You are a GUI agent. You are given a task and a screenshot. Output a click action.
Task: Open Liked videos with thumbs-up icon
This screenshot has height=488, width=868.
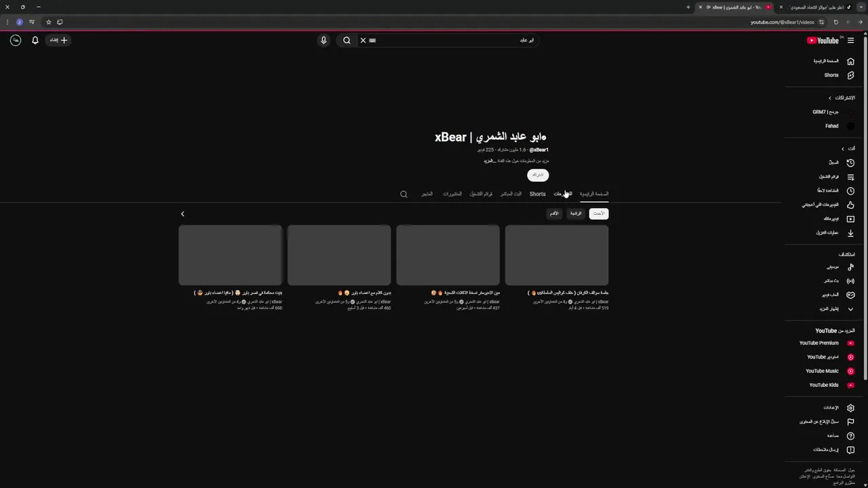(x=827, y=205)
